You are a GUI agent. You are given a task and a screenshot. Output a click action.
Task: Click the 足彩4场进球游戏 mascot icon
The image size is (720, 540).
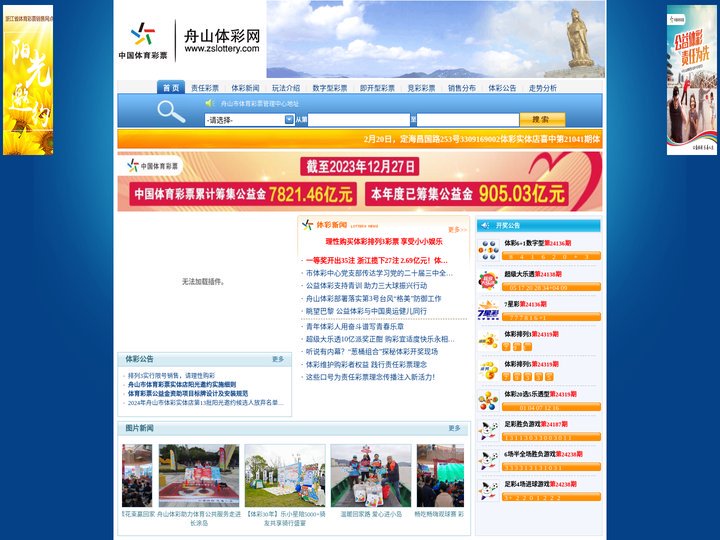click(x=489, y=490)
